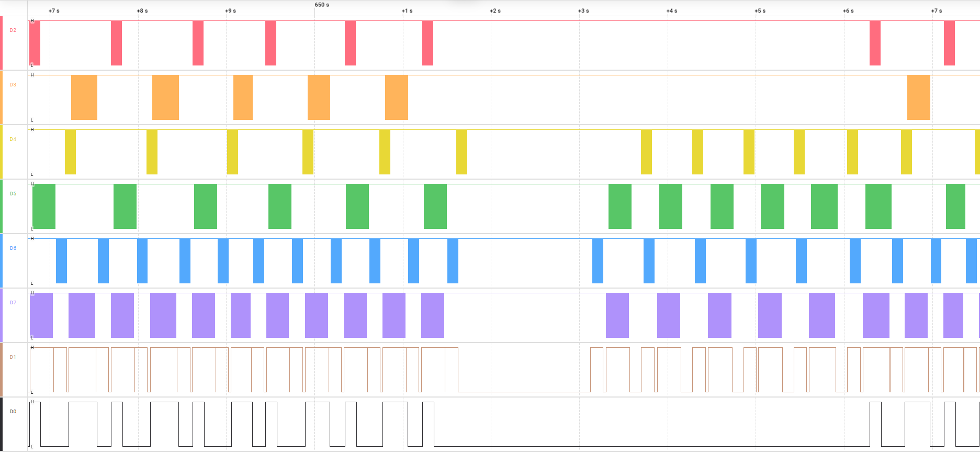Select the D6 channel label
The height and width of the screenshot is (452, 980).
point(13,248)
